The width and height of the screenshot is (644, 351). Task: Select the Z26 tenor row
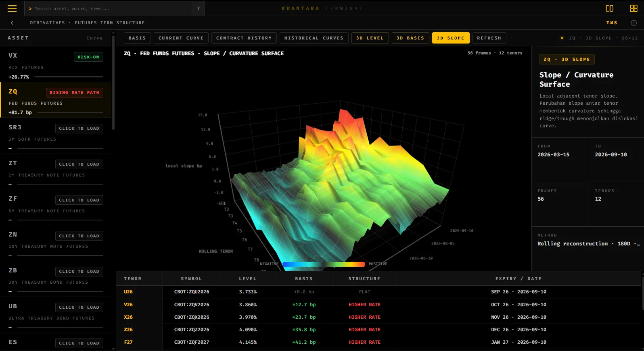point(379,330)
